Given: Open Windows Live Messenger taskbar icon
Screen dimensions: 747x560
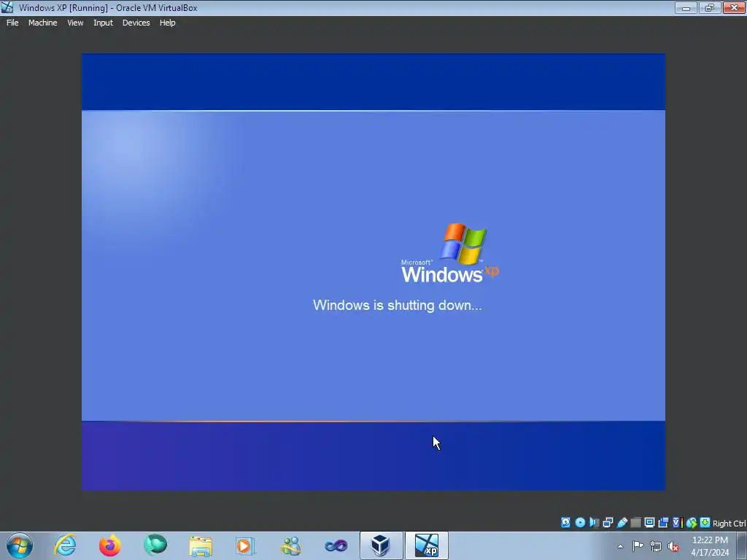Looking at the screenshot, I should [290, 545].
